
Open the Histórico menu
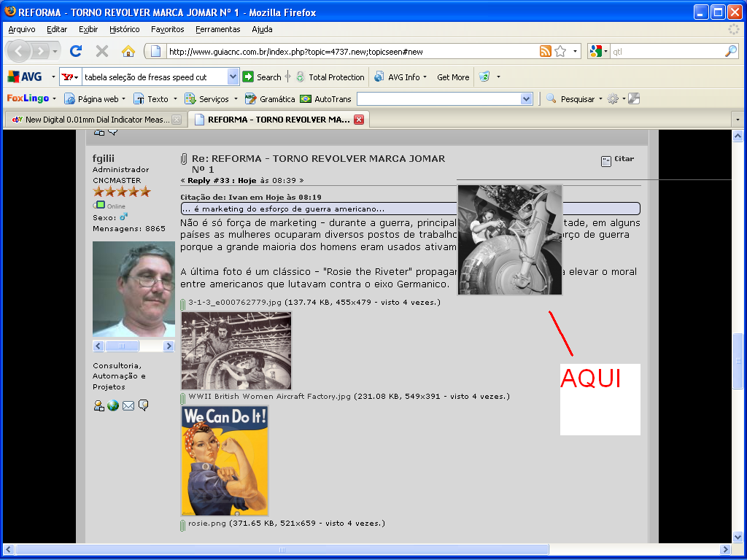tap(124, 29)
